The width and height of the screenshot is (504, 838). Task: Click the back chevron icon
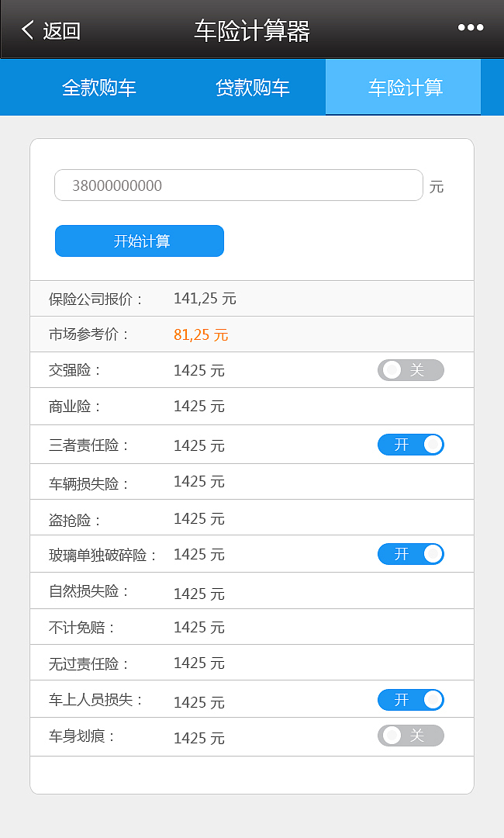tap(26, 27)
